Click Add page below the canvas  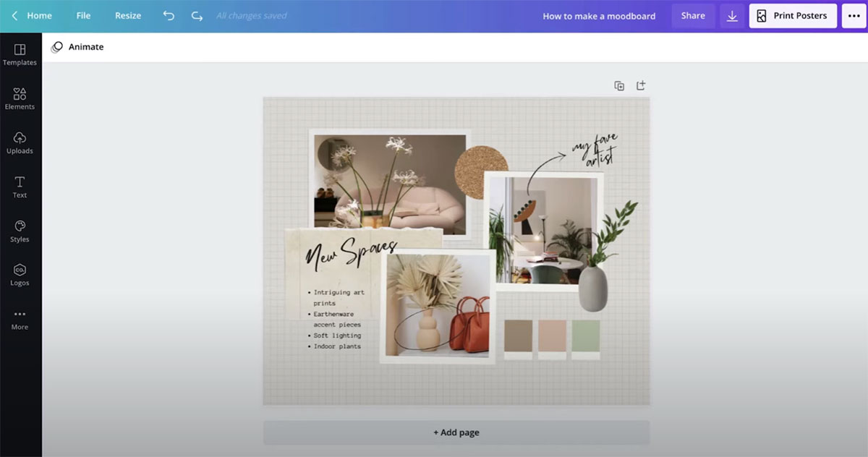(x=456, y=432)
